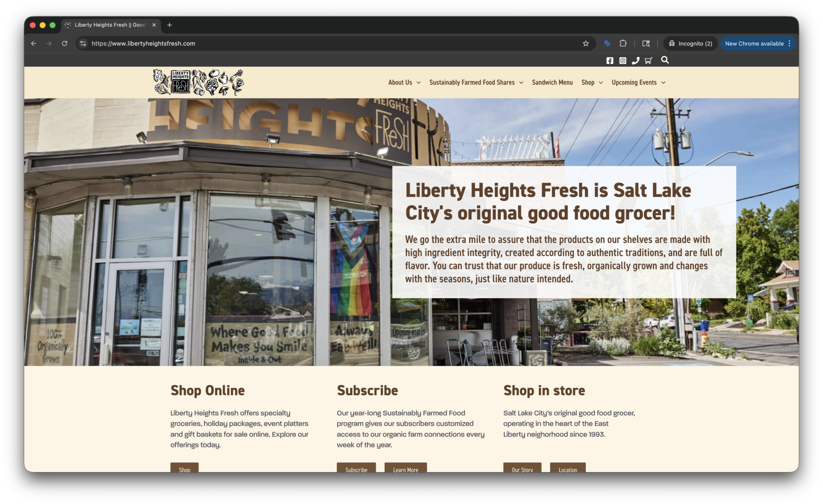Click the text "Liberty neighorhood since 1993."

[554, 434]
